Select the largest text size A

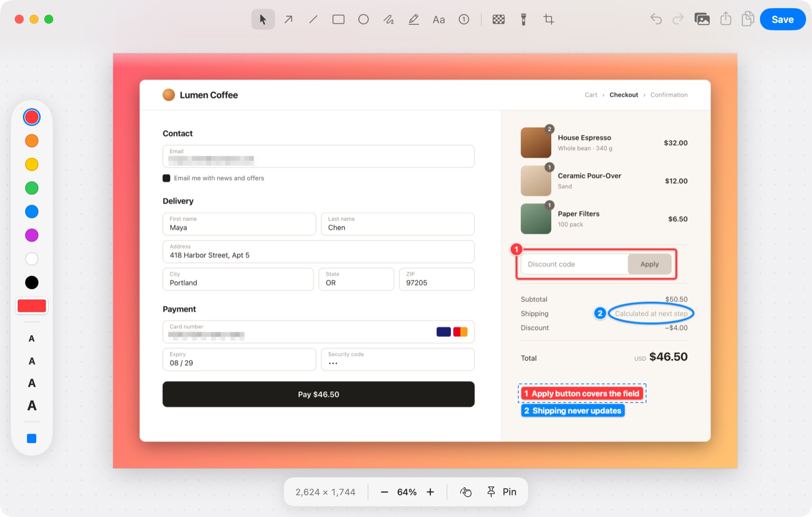(x=32, y=405)
